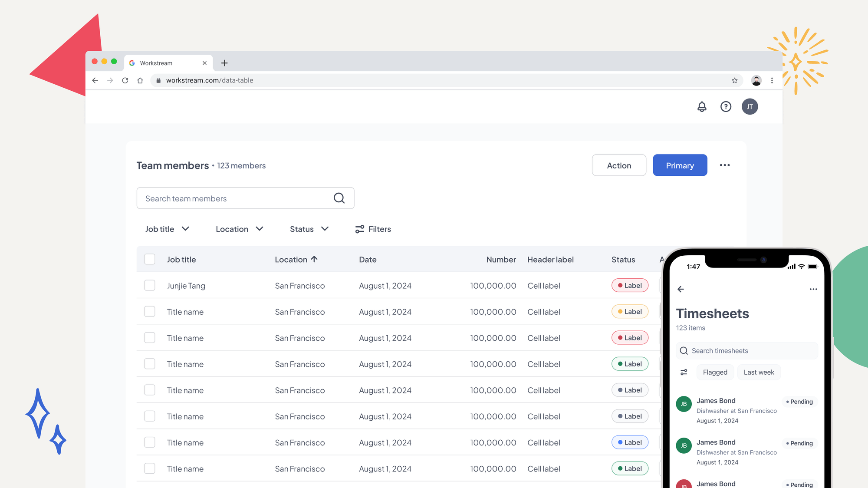868x488 pixels.
Task: Tap the Last week filter chip
Action: click(759, 373)
